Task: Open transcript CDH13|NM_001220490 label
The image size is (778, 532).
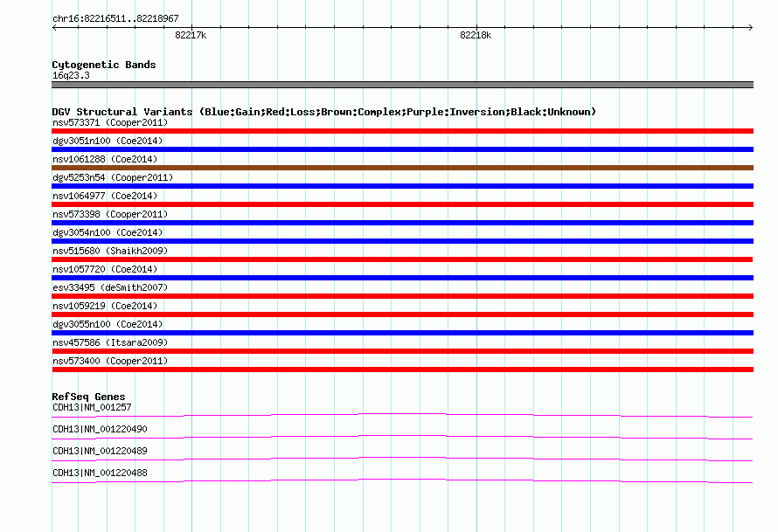Action: (x=100, y=429)
